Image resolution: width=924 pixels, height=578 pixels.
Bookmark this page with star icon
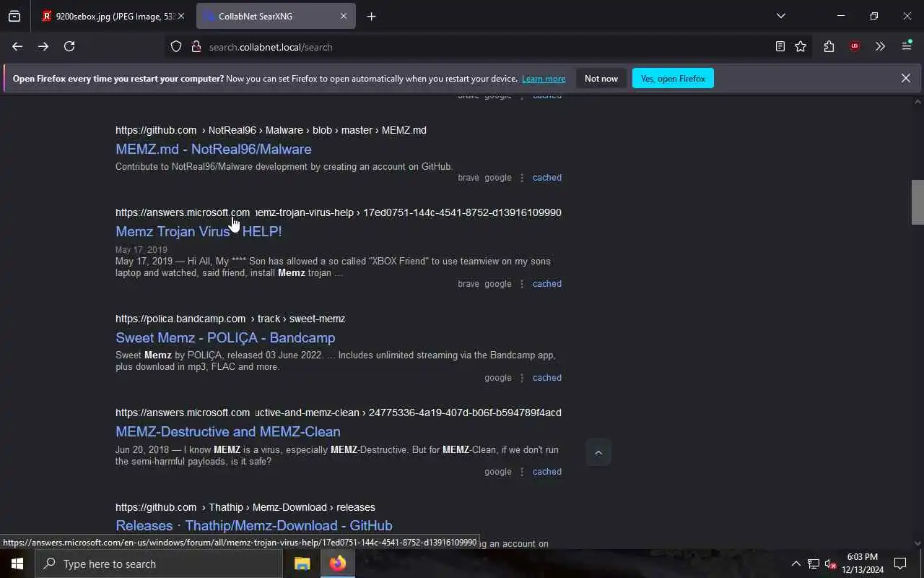pyautogui.click(x=801, y=46)
